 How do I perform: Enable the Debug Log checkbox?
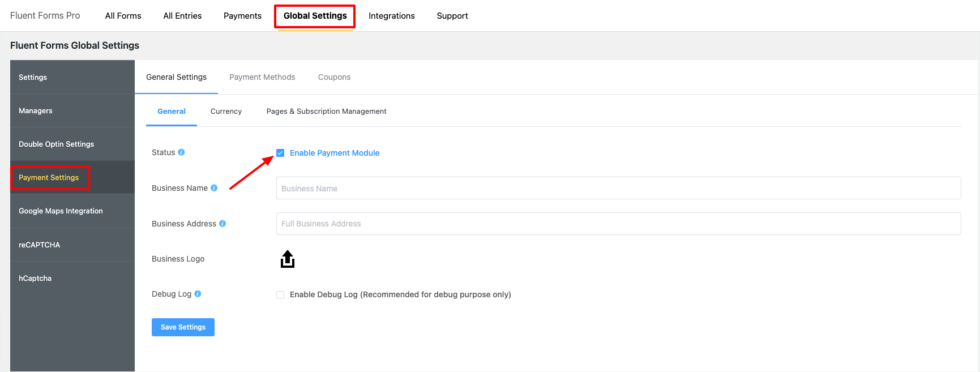point(280,294)
